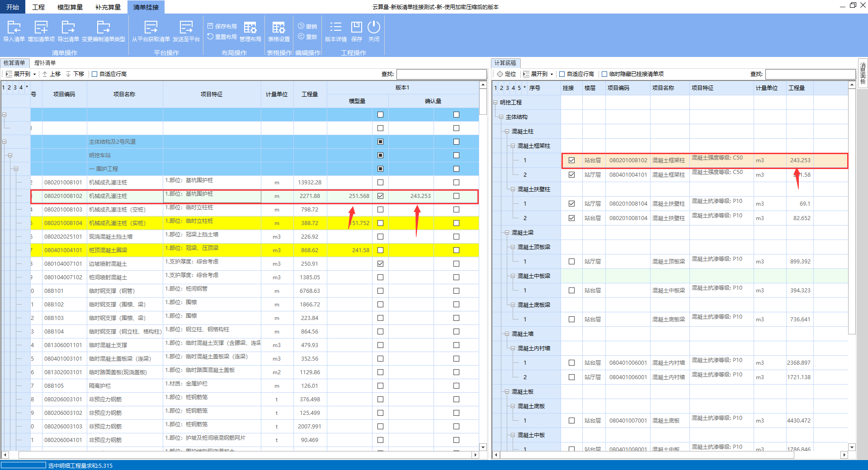Check 挂接 checkbox for 混凝土中板梁 row
Viewport: 868px width, 470px height.
pyautogui.click(x=571, y=290)
